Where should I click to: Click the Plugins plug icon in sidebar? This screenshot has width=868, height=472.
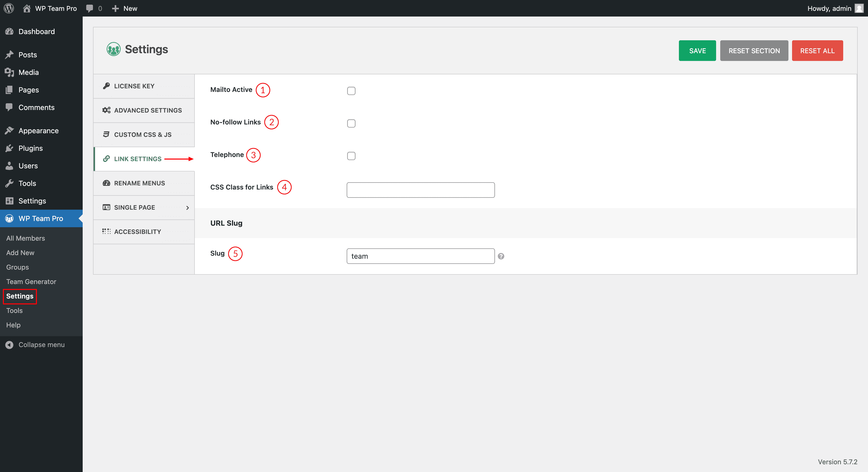point(10,148)
